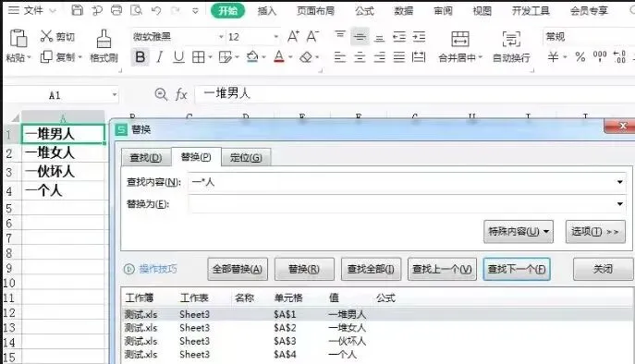This screenshot has width=635, height=364.
Task: Switch to the 公式 ribbon tab
Action: click(x=364, y=11)
